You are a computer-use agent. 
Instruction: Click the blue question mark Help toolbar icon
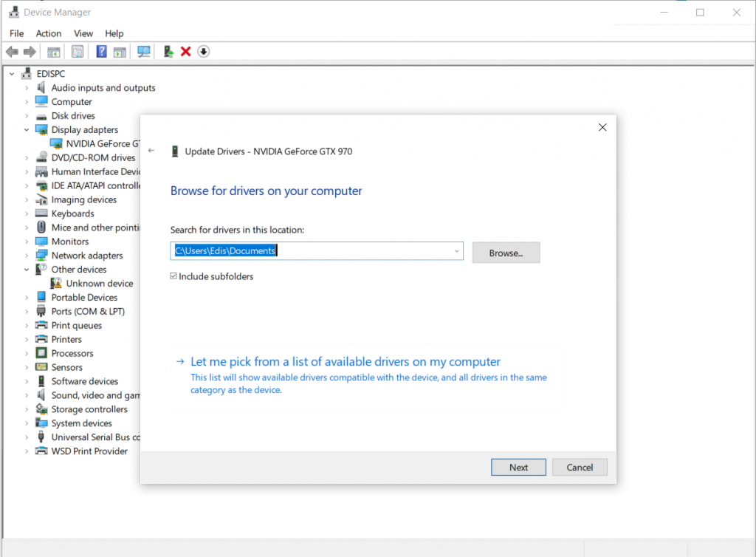point(101,51)
